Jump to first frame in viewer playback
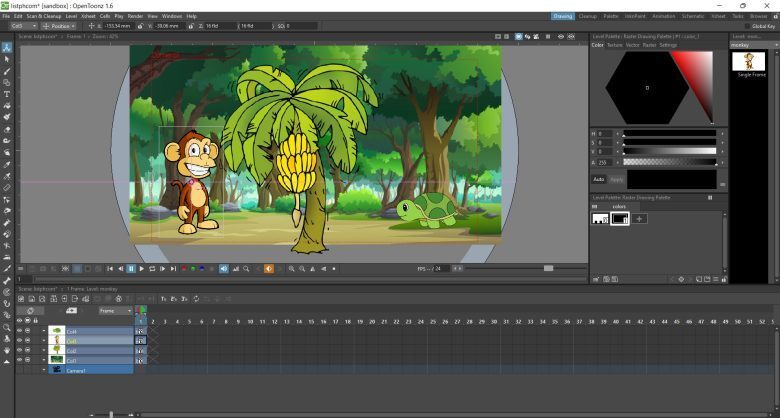 point(110,269)
